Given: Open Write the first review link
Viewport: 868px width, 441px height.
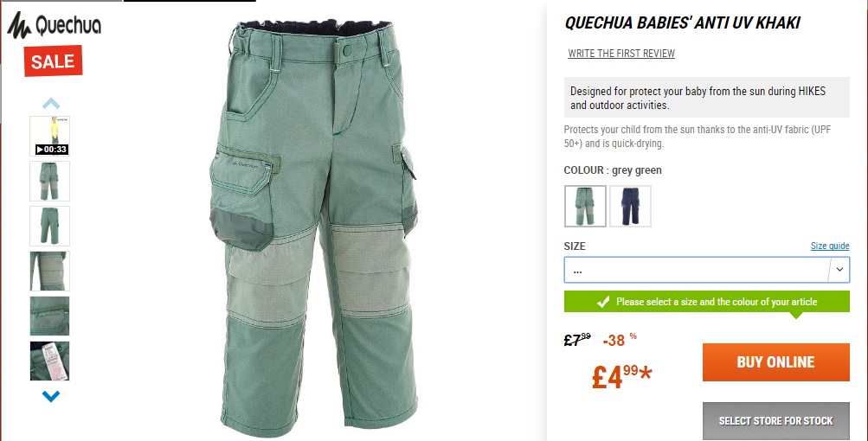Looking at the screenshot, I should coord(621,54).
